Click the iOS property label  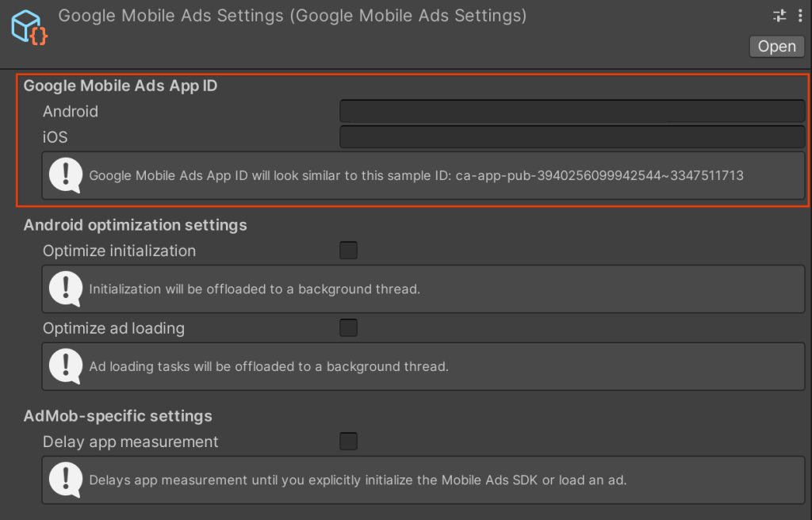[x=56, y=137]
